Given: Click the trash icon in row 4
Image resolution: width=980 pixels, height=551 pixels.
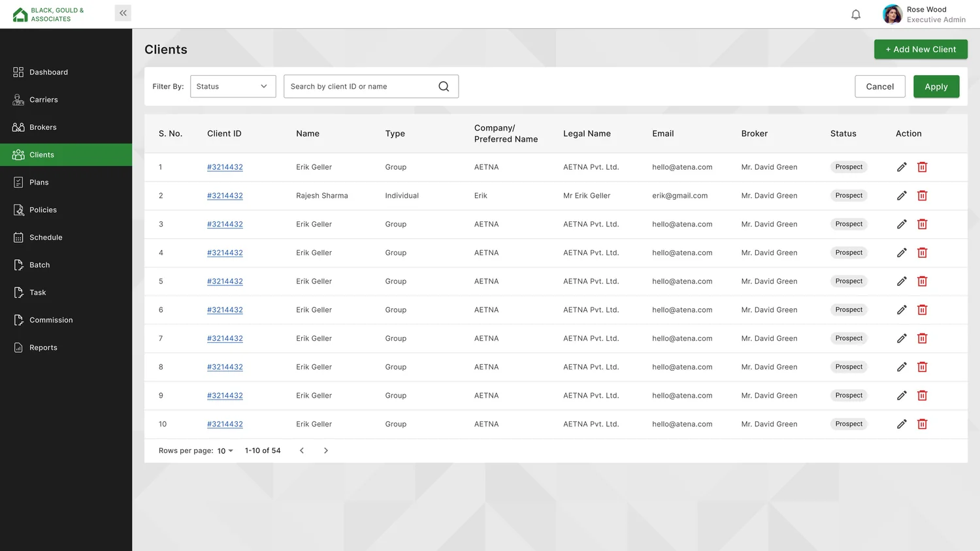Looking at the screenshot, I should click(923, 253).
